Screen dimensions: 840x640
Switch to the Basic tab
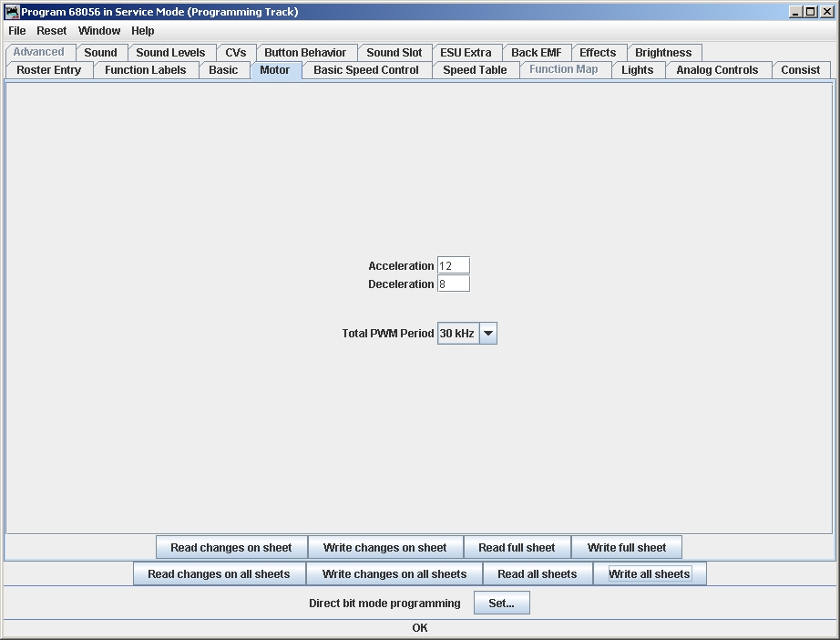pos(223,69)
